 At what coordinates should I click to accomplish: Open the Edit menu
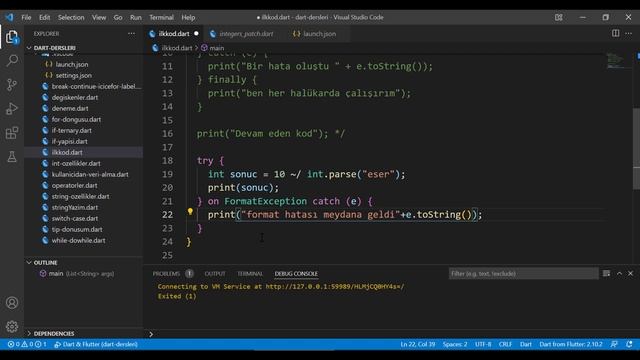pyautogui.click(x=44, y=18)
